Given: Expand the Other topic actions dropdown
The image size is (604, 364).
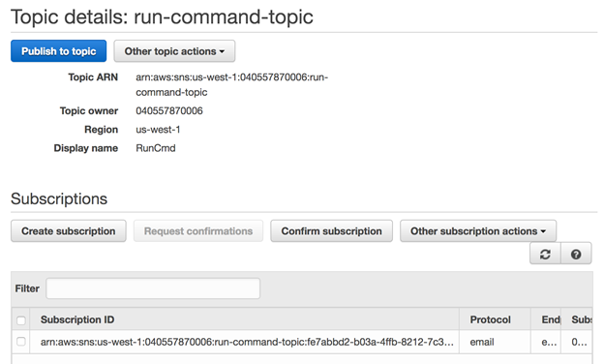Looking at the screenshot, I should [174, 51].
